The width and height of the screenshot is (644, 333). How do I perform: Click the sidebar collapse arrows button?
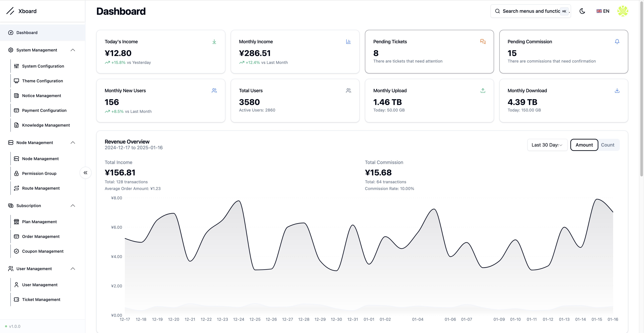[x=86, y=173]
